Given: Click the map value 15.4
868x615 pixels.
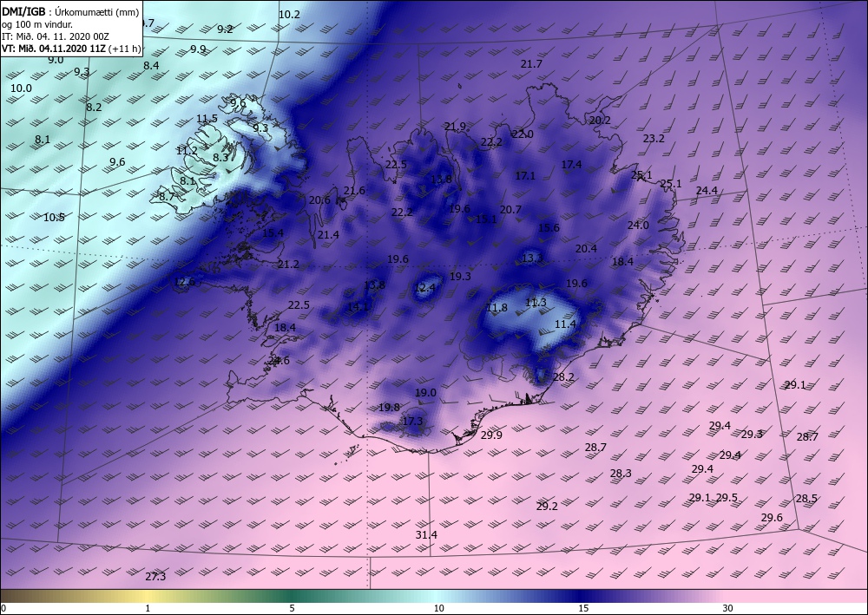Looking at the screenshot, I should click(273, 232).
